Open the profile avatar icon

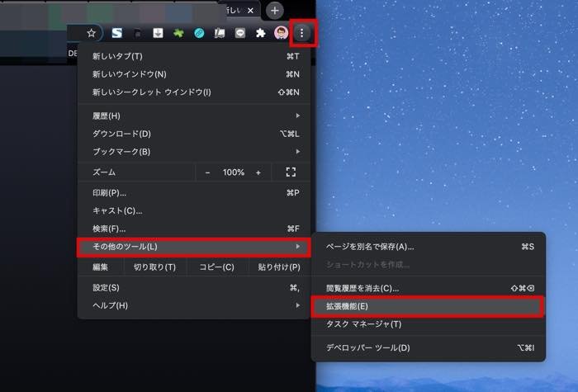[281, 33]
